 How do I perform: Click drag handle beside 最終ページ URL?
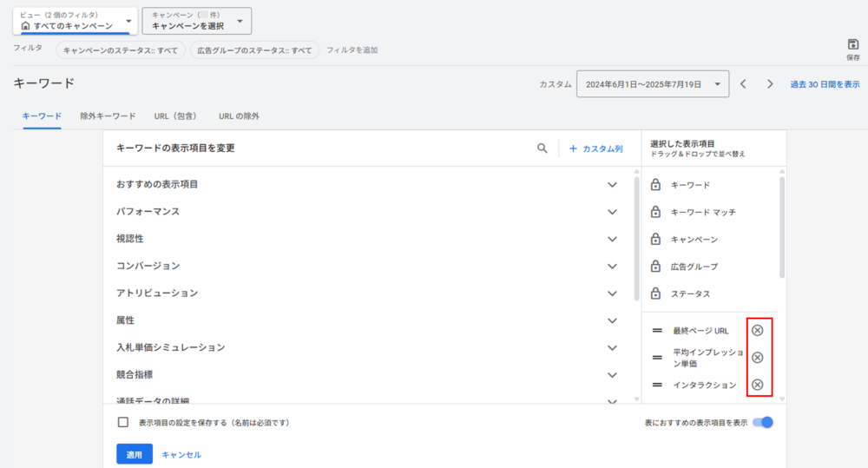click(657, 331)
